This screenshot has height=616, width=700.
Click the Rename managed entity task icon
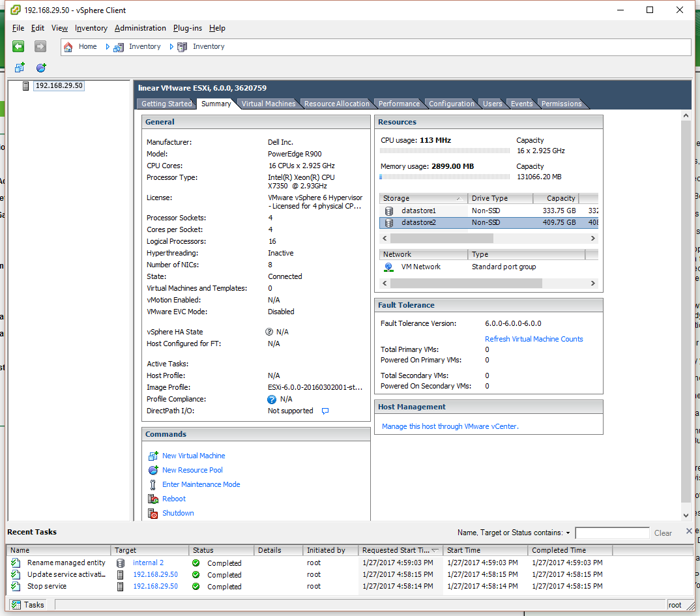(x=16, y=563)
